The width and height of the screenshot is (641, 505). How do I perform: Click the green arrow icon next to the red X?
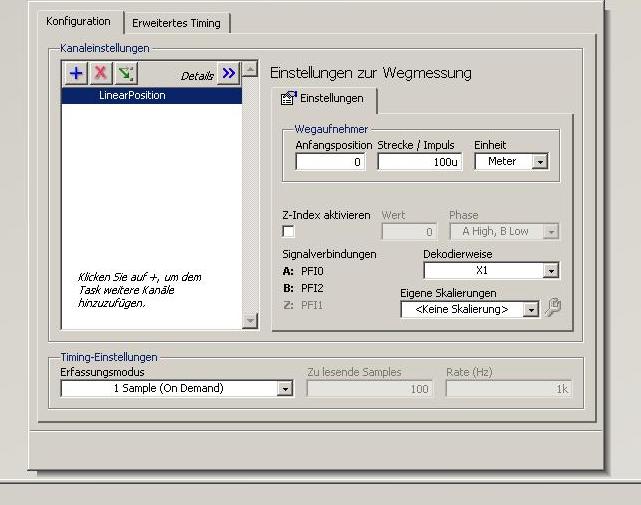pyautogui.click(x=126, y=74)
